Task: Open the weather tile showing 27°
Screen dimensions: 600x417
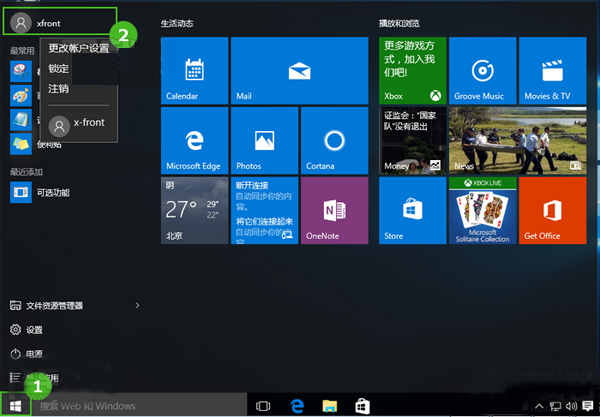Action: point(194,210)
